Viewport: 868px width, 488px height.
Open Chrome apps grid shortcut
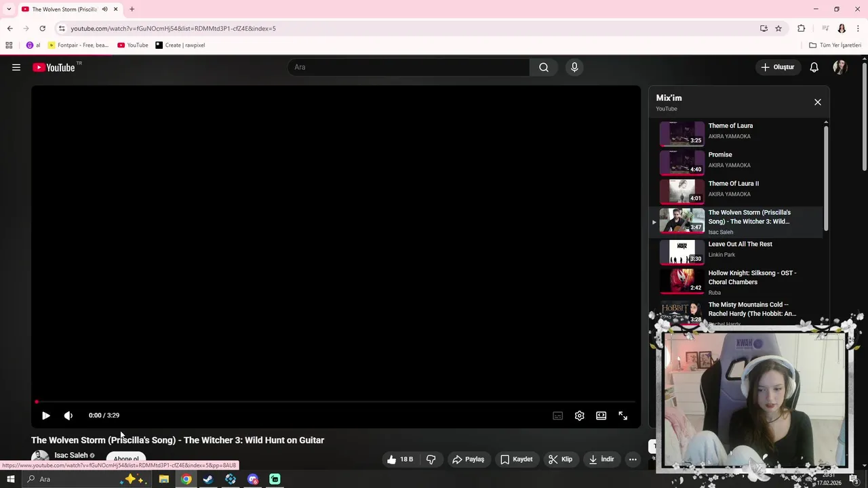point(9,45)
